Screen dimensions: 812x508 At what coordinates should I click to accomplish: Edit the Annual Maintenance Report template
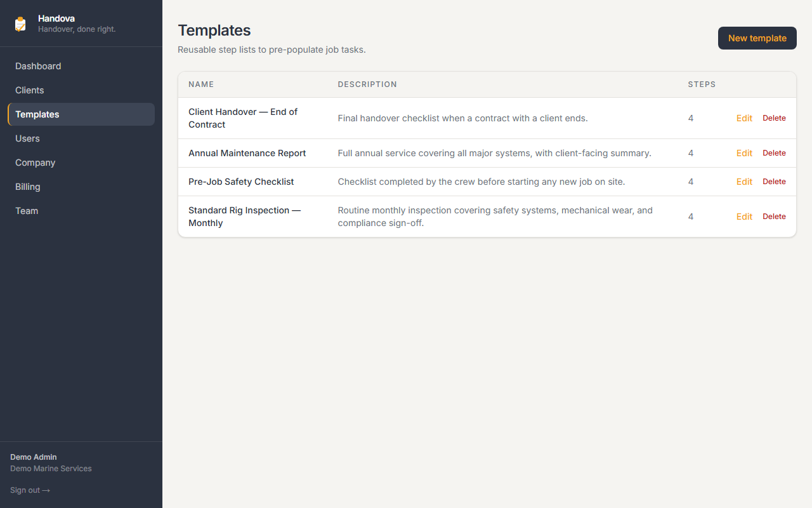click(x=744, y=153)
